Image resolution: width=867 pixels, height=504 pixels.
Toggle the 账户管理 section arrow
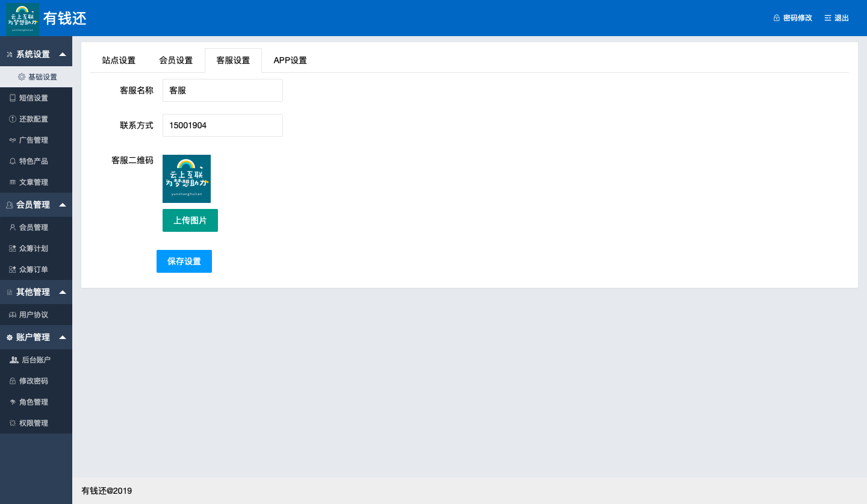tap(62, 337)
